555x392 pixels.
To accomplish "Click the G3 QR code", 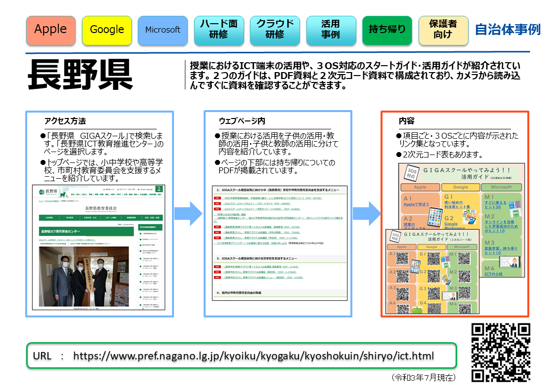I will 433,293.
